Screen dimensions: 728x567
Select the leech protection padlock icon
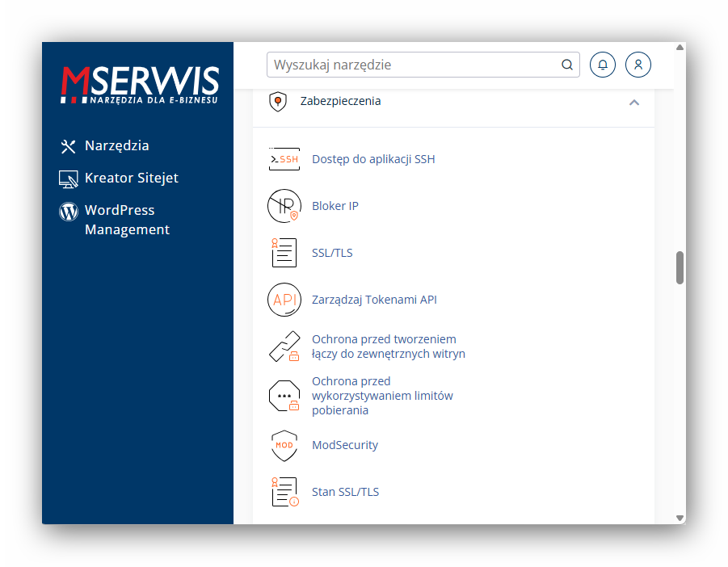coord(284,395)
